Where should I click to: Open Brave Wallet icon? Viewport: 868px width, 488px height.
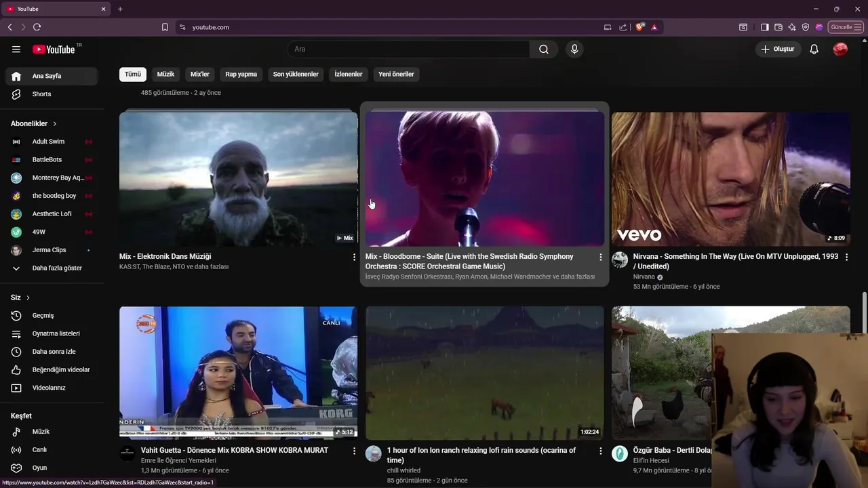[778, 27]
